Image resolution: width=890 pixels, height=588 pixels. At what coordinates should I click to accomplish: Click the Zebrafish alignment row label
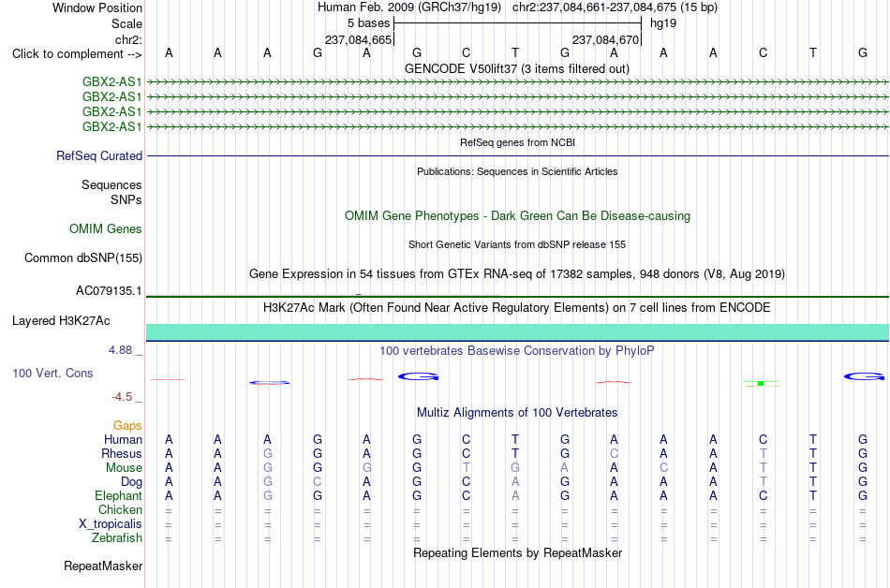tap(117, 537)
